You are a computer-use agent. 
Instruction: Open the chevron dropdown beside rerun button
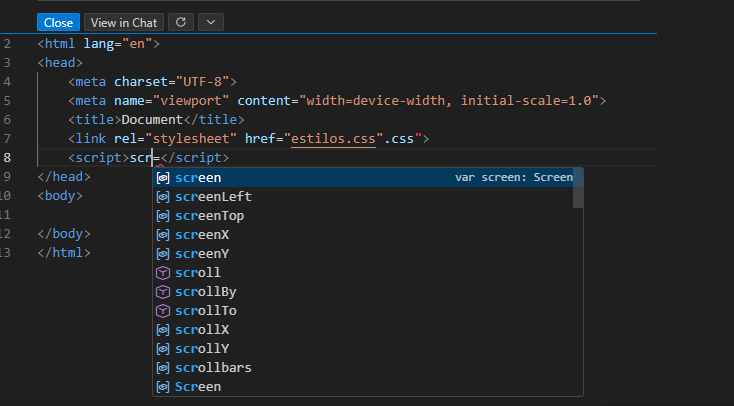tap(210, 22)
